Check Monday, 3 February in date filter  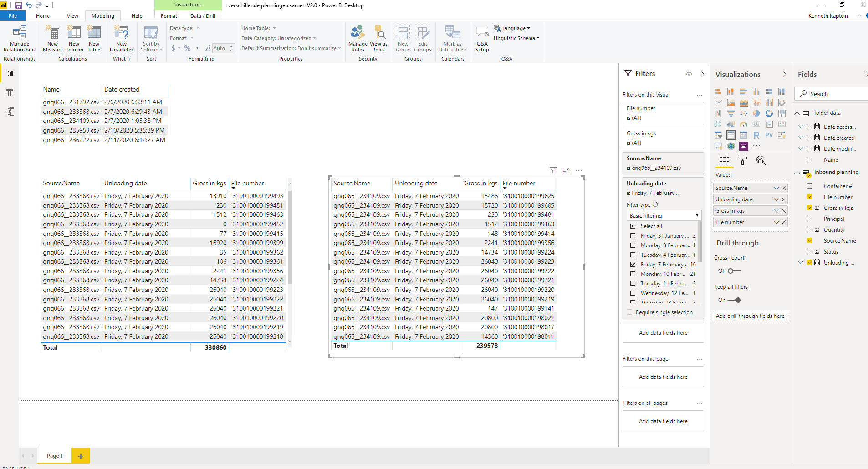(633, 245)
